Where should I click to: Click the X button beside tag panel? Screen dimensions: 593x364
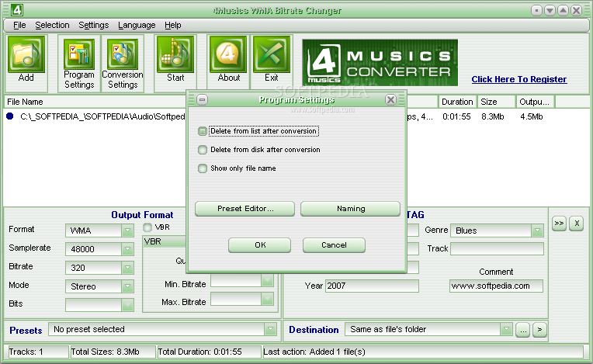pyautogui.click(x=577, y=223)
